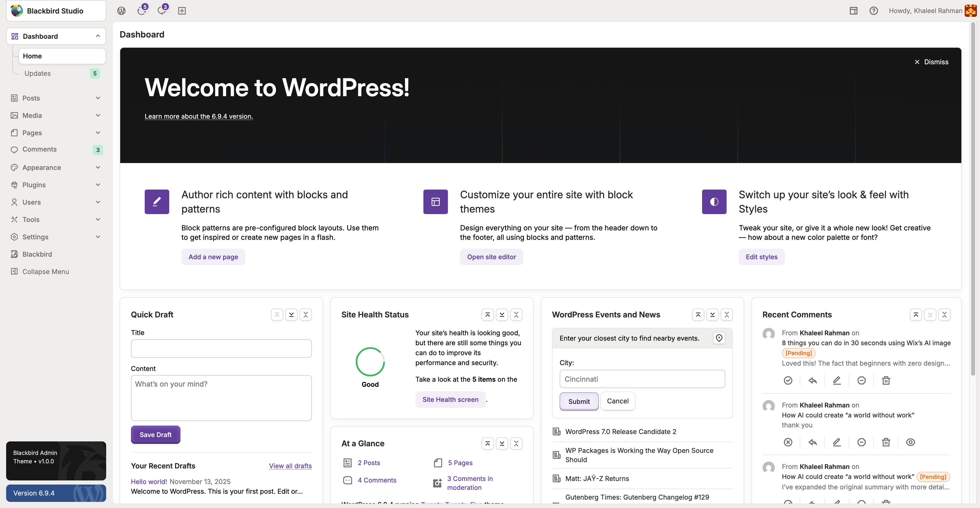Expand the Posts sidebar menu
Screen dimensions: 980x508
[x=98, y=98]
